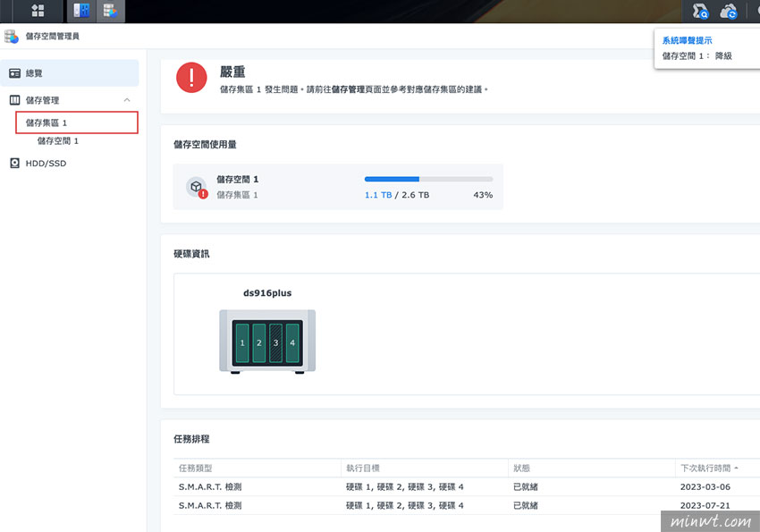Select the S.M.A.R.T. 檢測 row dated 2023-07-21
Image resolution: width=760 pixels, height=532 pixels.
click(x=466, y=505)
